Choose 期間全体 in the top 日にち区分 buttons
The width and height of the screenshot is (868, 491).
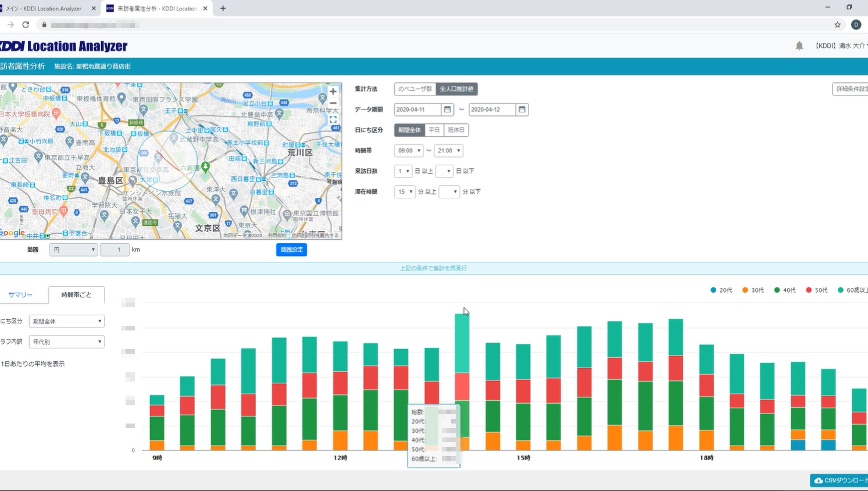click(409, 130)
